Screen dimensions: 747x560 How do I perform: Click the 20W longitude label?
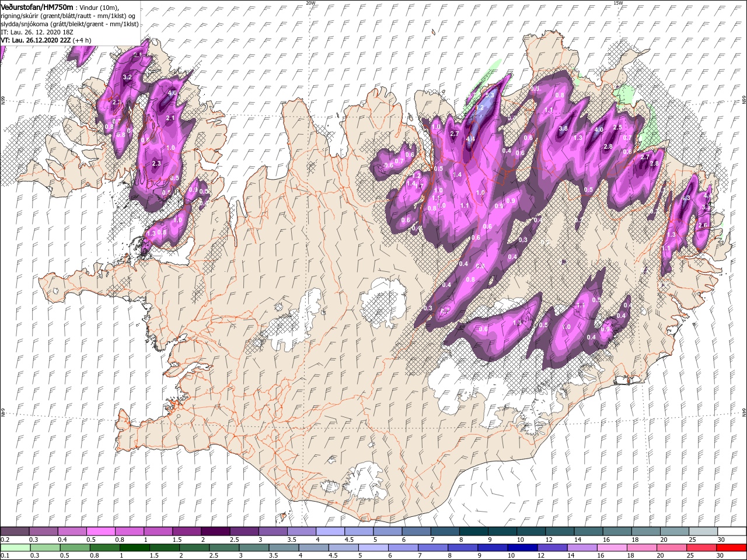pyautogui.click(x=310, y=3)
